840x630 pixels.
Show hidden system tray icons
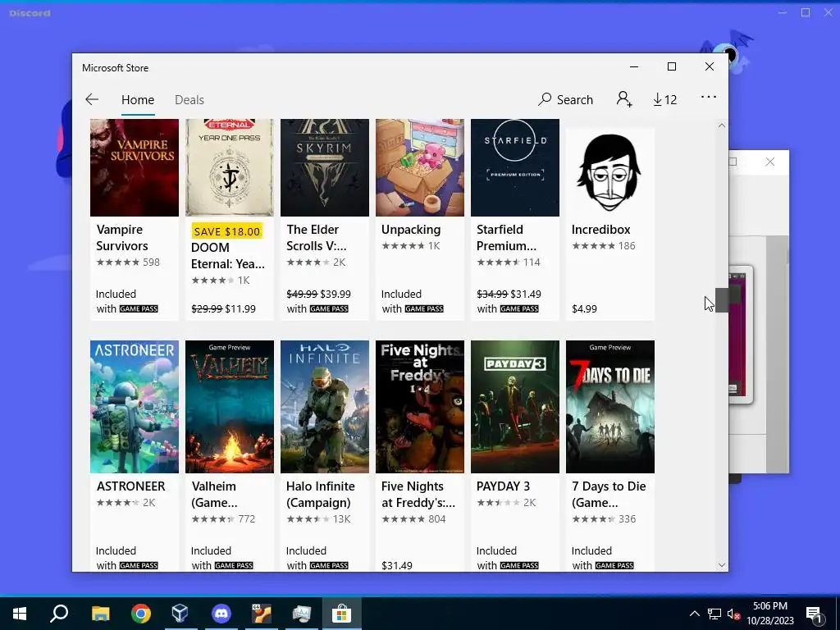coord(694,614)
